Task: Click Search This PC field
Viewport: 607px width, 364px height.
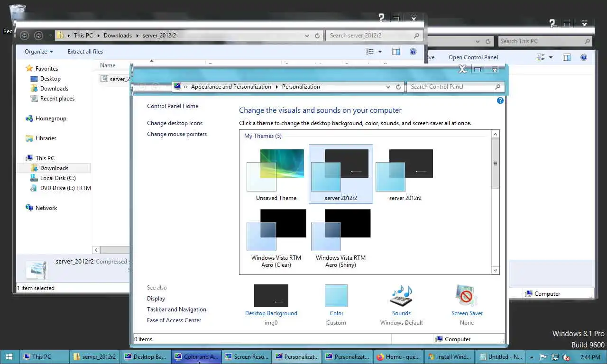Action: click(545, 41)
